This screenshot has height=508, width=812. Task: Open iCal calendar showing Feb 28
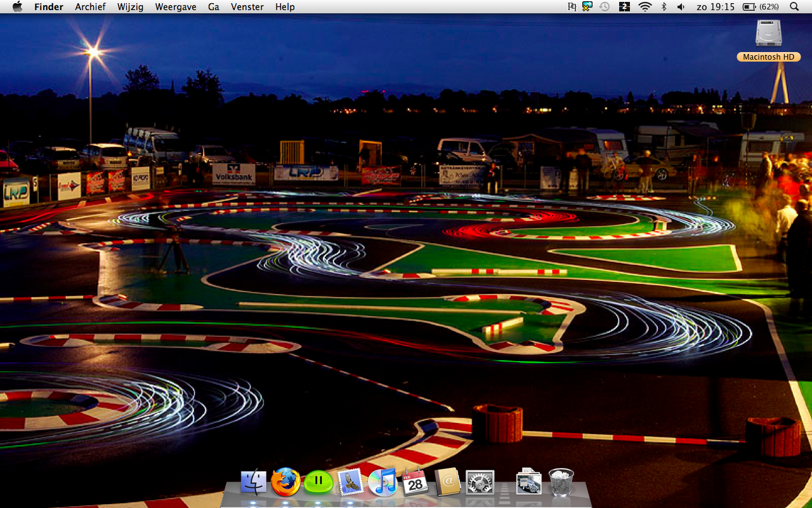click(x=416, y=483)
